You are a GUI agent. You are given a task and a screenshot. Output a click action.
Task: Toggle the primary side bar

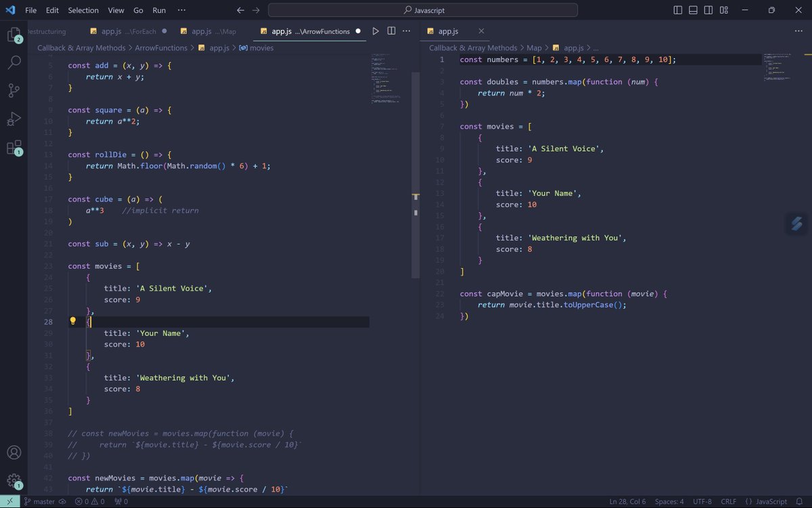tap(678, 10)
